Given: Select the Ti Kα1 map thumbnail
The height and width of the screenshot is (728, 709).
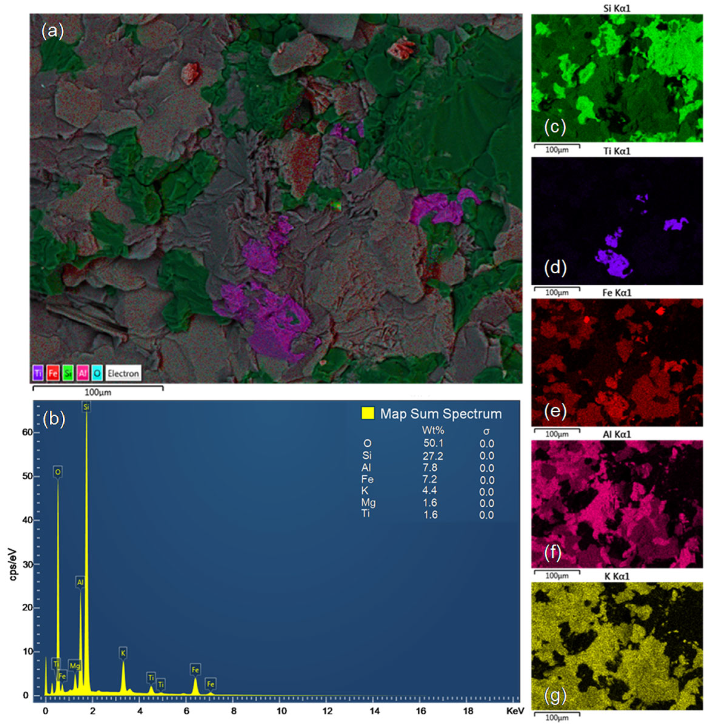Looking at the screenshot, I should point(617,221).
